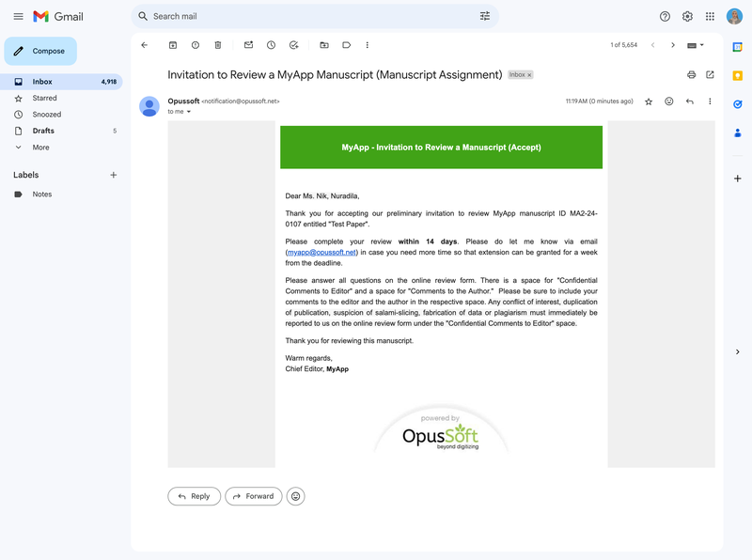Open toolbar More options menu
Screen dimensions: 752x560
(368, 45)
